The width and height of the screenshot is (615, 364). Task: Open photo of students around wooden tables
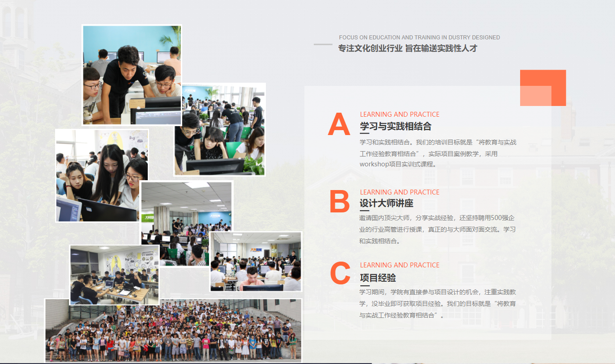click(x=115, y=275)
